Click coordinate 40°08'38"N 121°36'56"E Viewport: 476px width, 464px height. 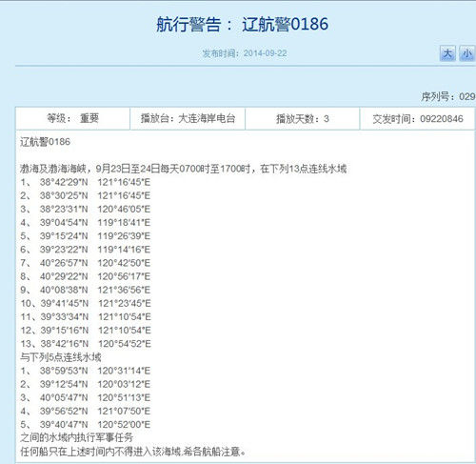[95, 290]
